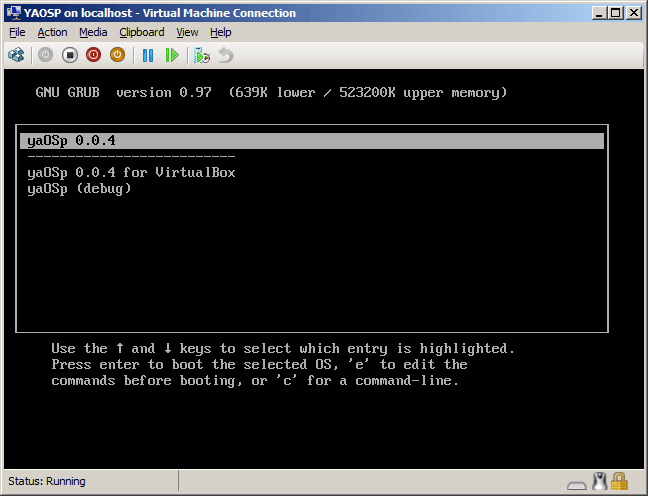Screen dimensions: 648x496
Task: Save VM state using the orange power icon
Action: 117,55
